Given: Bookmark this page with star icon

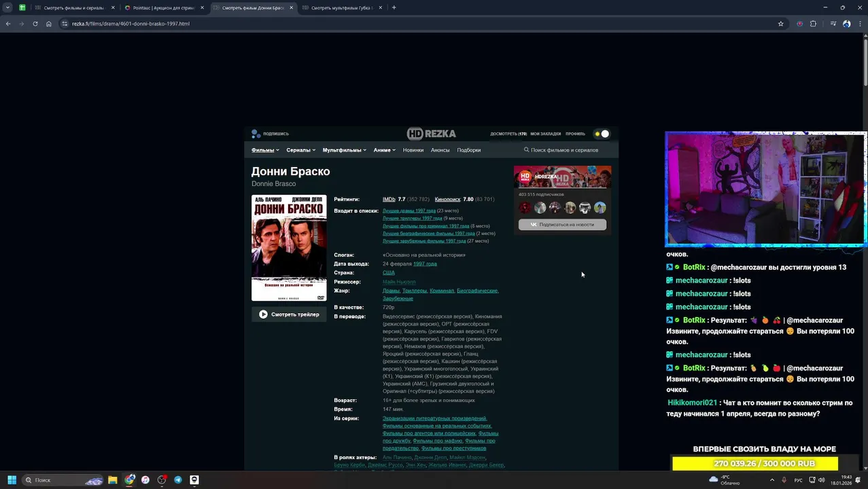Looking at the screenshot, I should (x=780, y=24).
